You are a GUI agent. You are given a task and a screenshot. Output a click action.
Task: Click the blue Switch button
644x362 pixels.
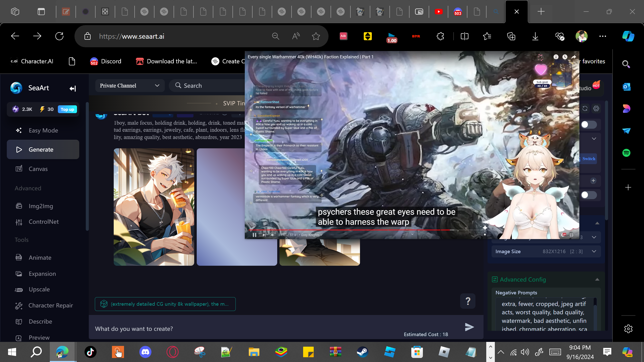[588, 159]
